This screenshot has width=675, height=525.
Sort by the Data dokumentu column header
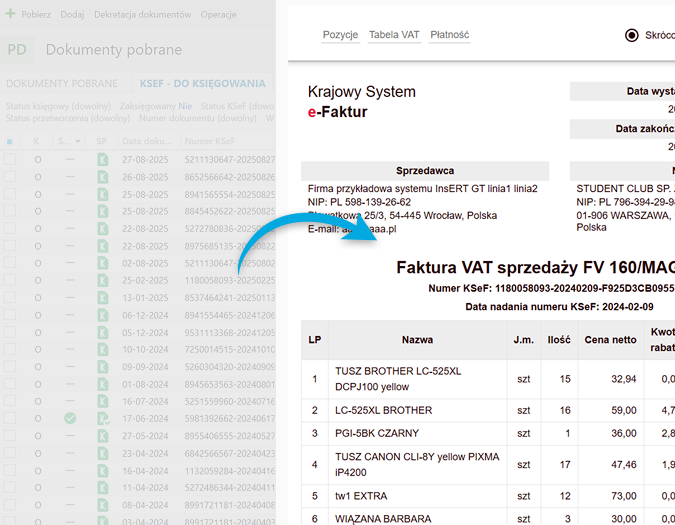click(x=145, y=141)
